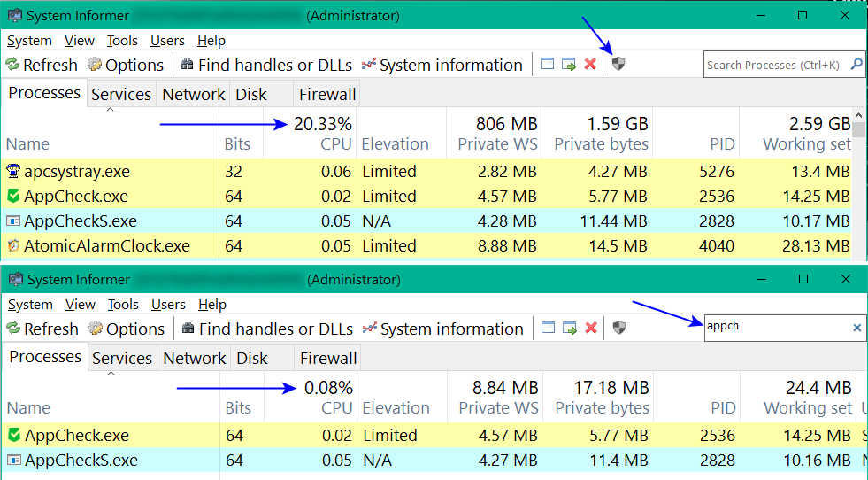Click the PID 5276 cell
Screen dimensions: 868x480
(717, 171)
